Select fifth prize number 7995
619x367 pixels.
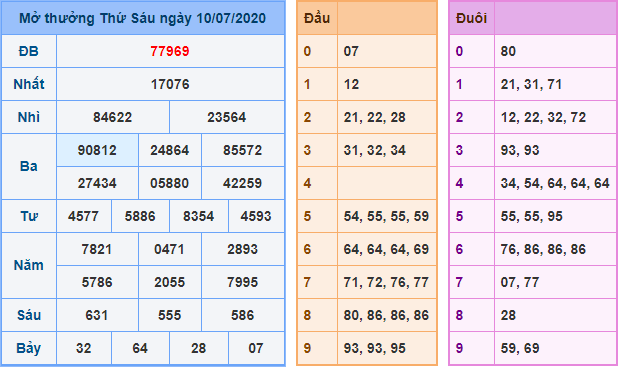point(242,283)
